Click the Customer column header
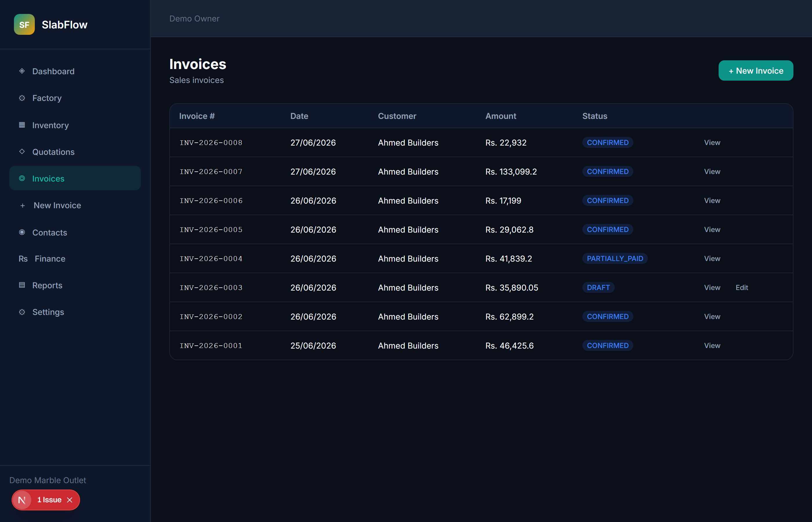This screenshot has width=812, height=522. (397, 116)
